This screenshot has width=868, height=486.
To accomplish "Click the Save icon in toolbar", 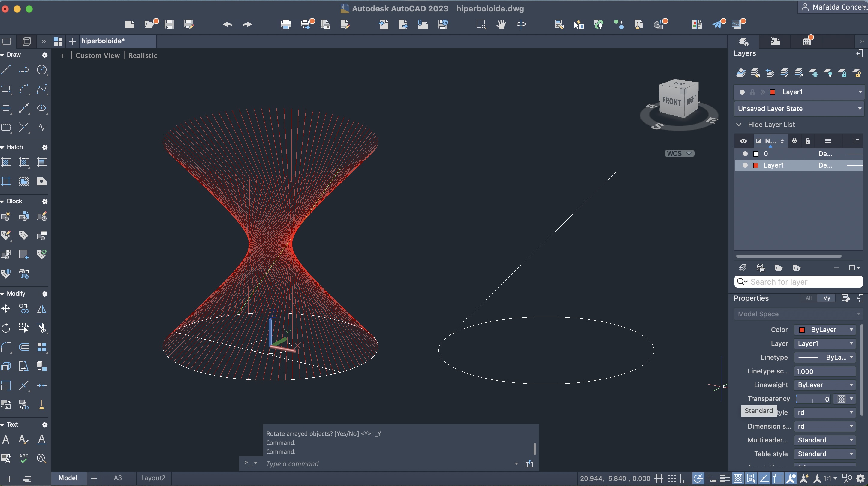I will tap(169, 24).
